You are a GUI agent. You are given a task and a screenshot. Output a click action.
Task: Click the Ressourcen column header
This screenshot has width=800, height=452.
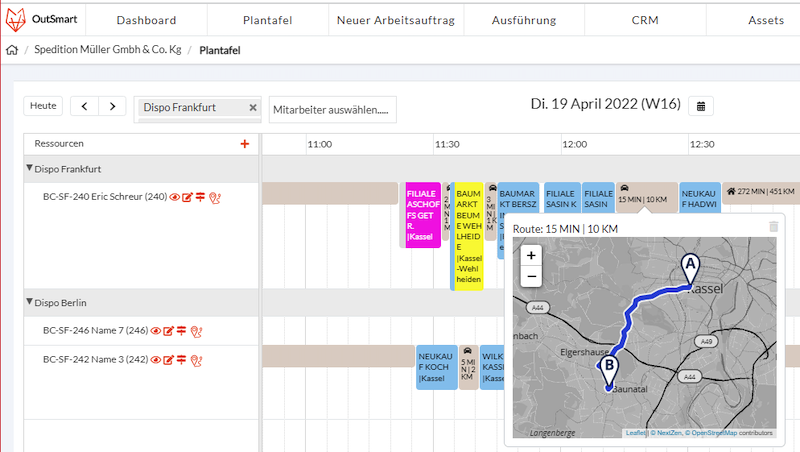click(59, 144)
